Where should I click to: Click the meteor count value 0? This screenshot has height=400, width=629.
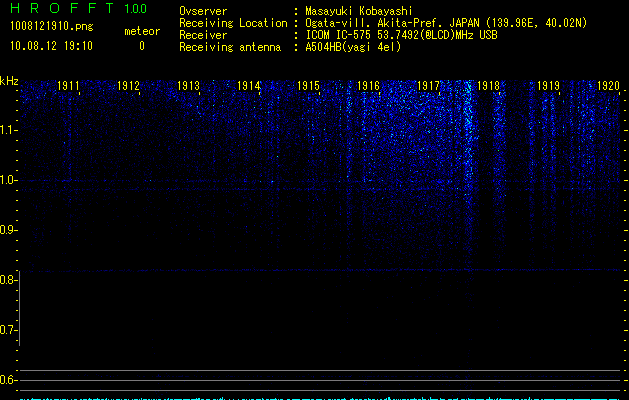pos(142,46)
